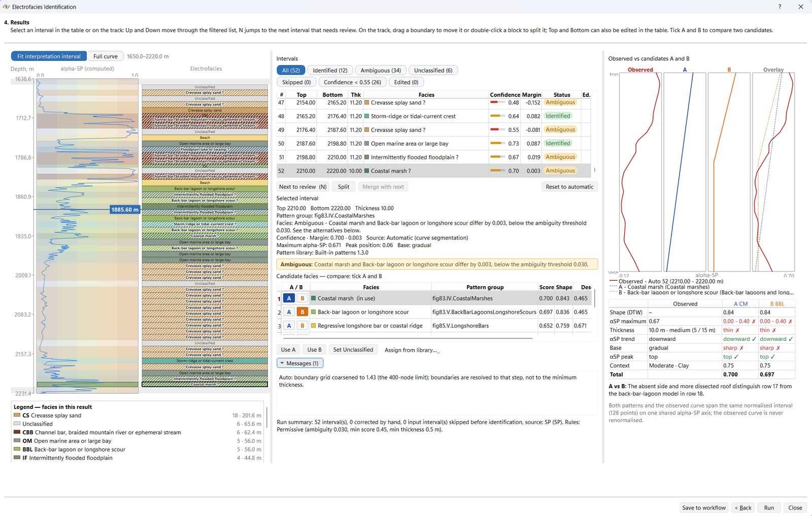This screenshot has width=812, height=516.
Task: Tick candidate A for Back-bar lagoon row
Action: click(x=289, y=312)
